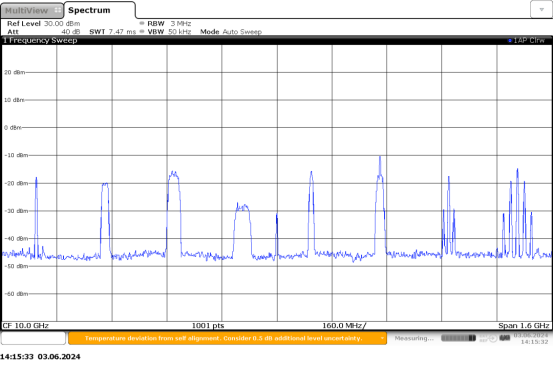This screenshot has width=553, height=368.
Task: Click the 1AP Clrw trace label
Action: tap(529, 40)
